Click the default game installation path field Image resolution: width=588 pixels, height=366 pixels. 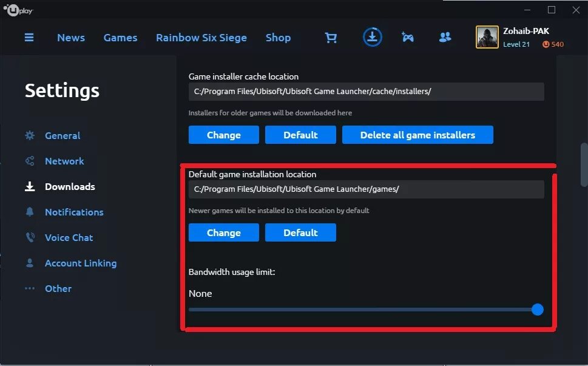pyautogui.click(x=367, y=189)
